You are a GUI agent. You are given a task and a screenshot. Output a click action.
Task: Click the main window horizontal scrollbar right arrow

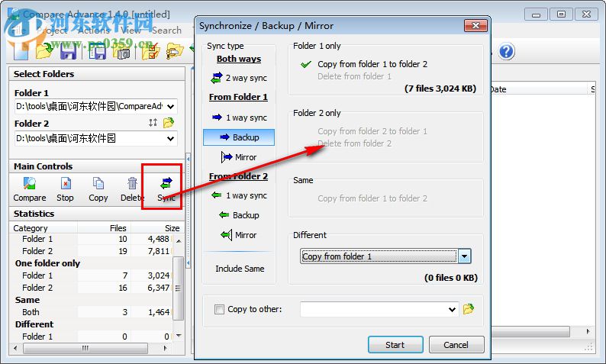pos(588,331)
